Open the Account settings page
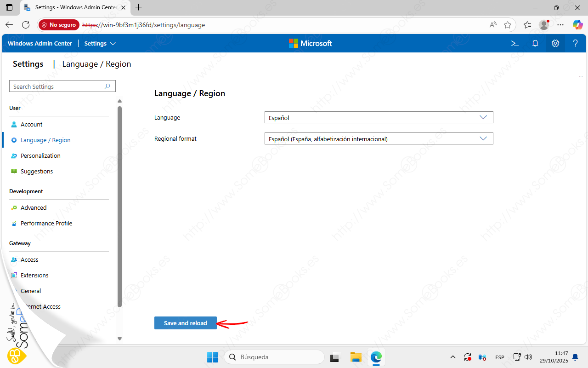The width and height of the screenshot is (588, 368). tap(31, 124)
